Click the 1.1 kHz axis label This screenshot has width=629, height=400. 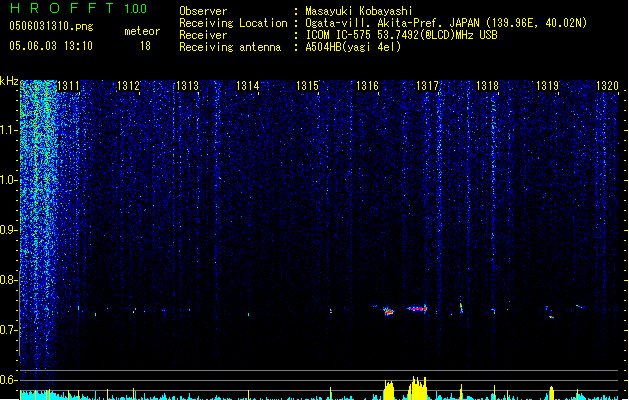coord(8,130)
